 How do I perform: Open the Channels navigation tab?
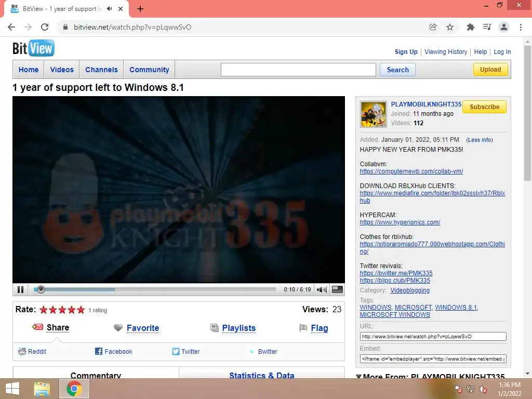click(x=101, y=70)
